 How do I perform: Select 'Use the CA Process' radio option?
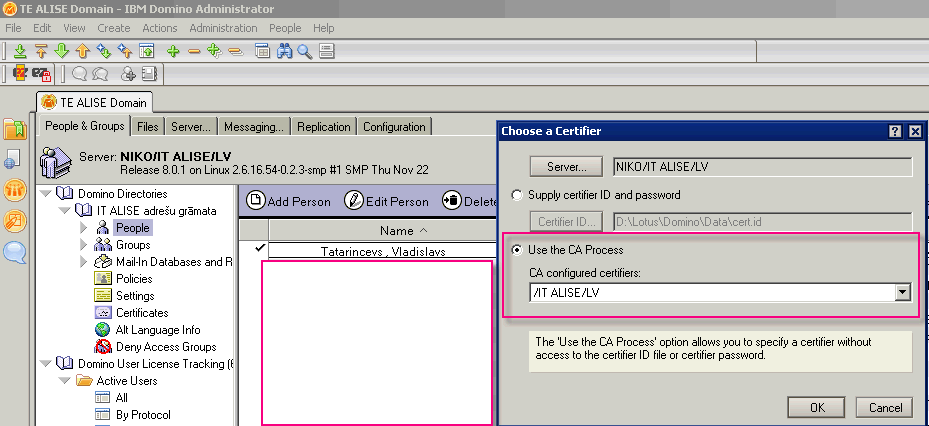pyautogui.click(x=517, y=250)
